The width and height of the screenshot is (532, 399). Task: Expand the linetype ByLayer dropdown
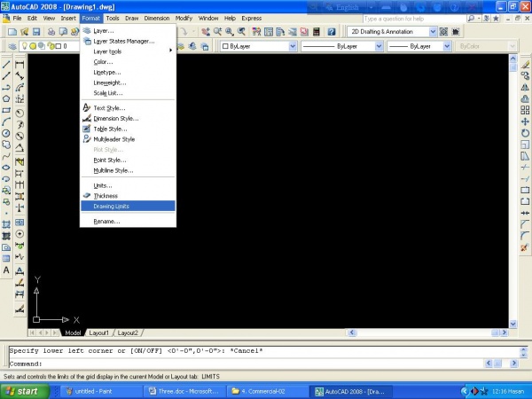coord(379,46)
